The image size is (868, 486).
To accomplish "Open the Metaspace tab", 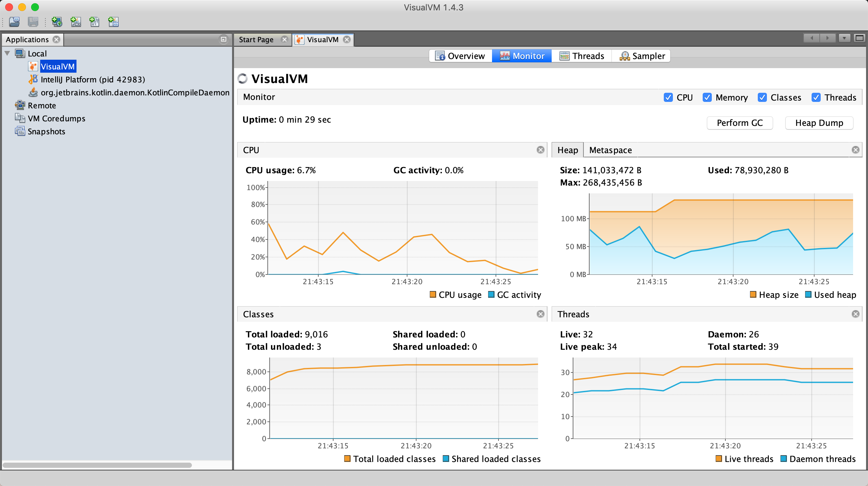I will tap(610, 150).
